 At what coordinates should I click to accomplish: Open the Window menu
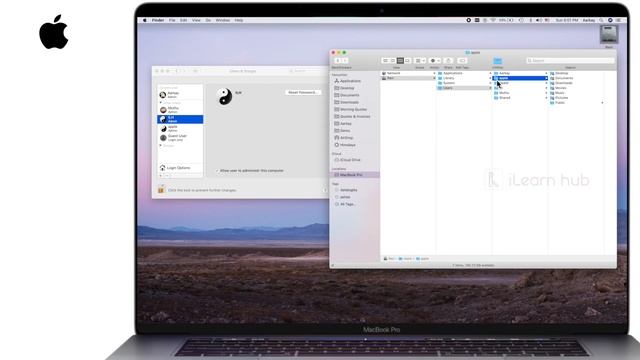tap(223, 20)
